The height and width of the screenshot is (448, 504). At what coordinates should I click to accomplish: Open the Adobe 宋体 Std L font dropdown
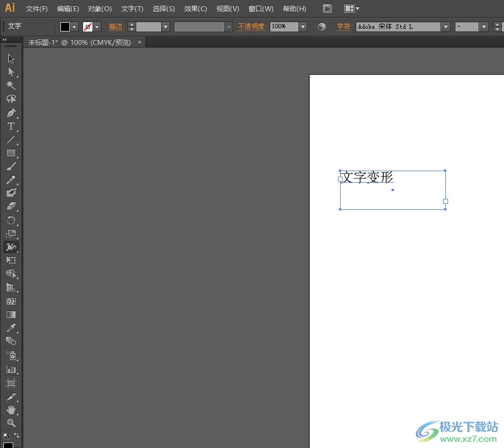click(445, 27)
